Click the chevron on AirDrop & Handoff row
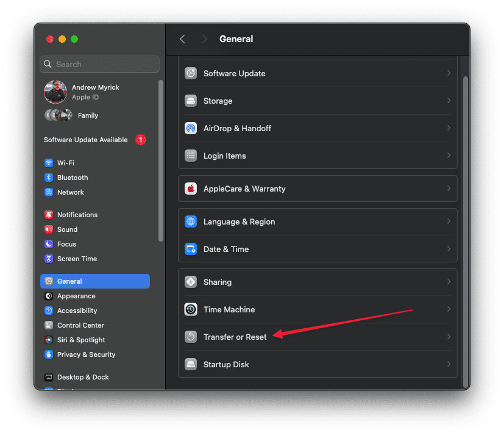This screenshot has height=435, width=504. (x=449, y=128)
